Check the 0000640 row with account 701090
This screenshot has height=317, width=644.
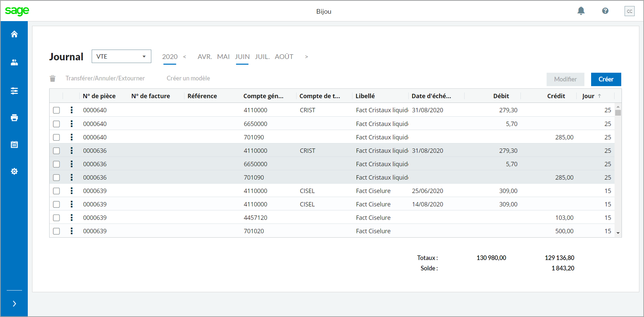[57, 137]
